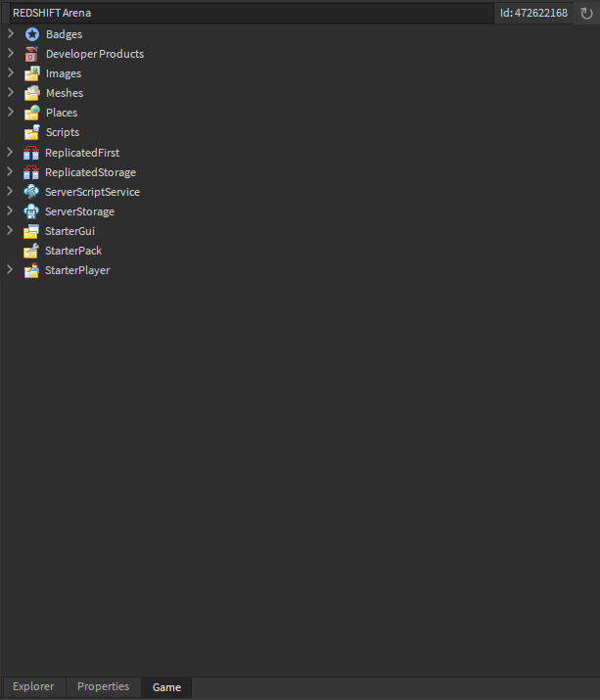Expand the ServerStorage node
The image size is (600, 700).
click(x=10, y=210)
